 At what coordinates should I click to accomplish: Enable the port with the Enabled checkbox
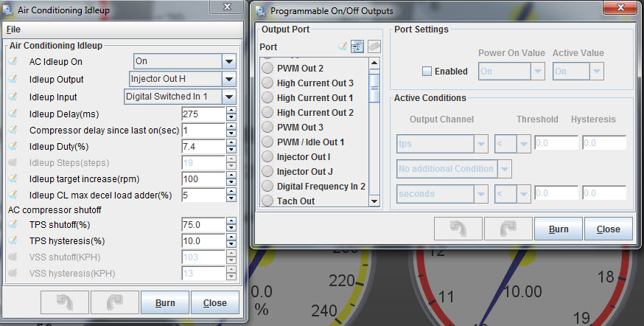click(427, 72)
